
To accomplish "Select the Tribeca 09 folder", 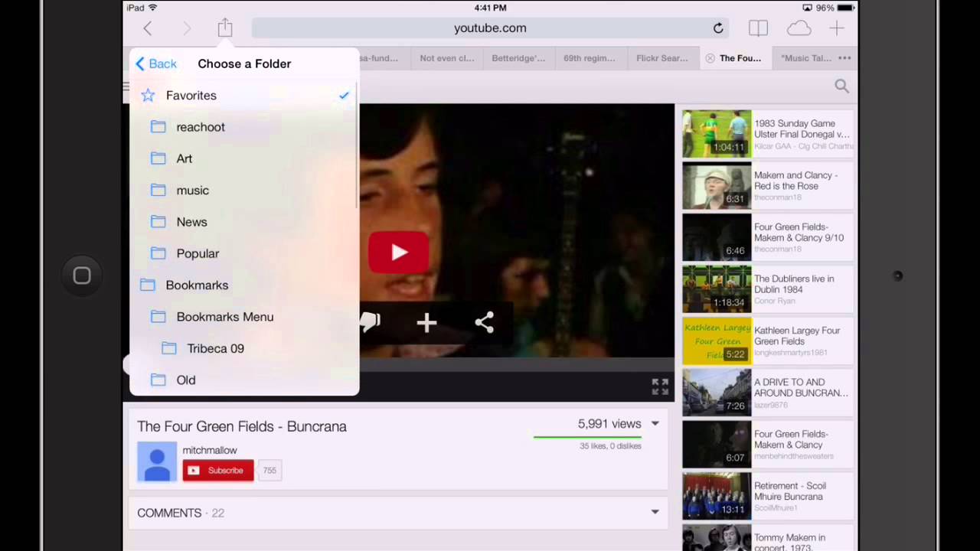I will click(244, 348).
